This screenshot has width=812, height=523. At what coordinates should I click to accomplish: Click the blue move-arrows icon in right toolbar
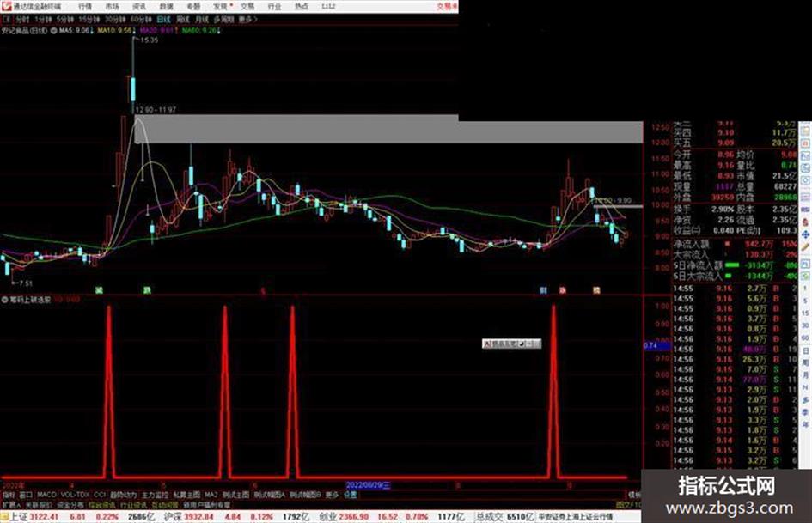click(805, 235)
